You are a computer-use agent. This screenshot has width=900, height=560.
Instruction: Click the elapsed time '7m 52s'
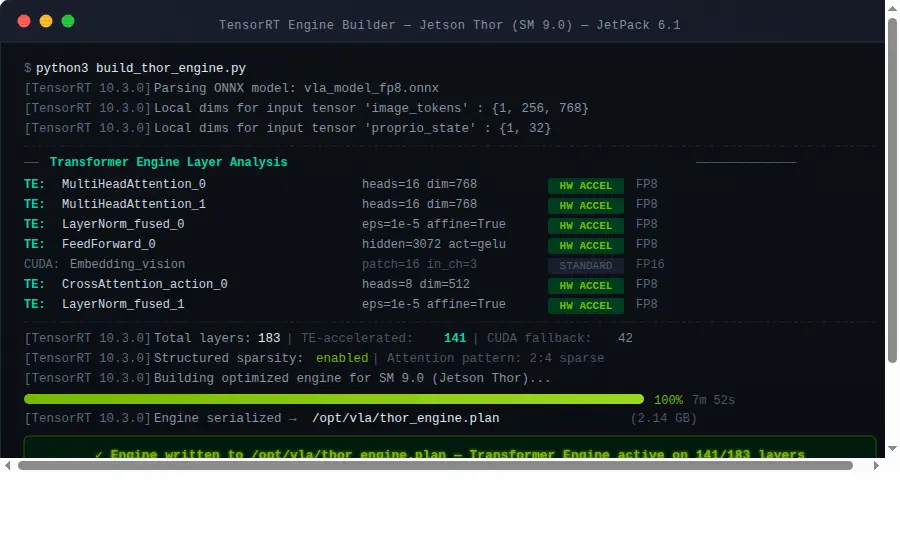coord(713,400)
